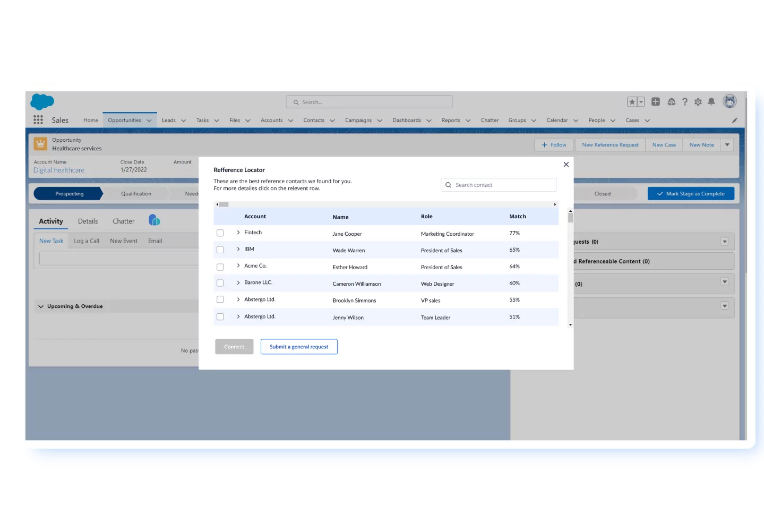Click the Submit a general request button
Viewport: 764px width, 532px height.
click(299, 347)
